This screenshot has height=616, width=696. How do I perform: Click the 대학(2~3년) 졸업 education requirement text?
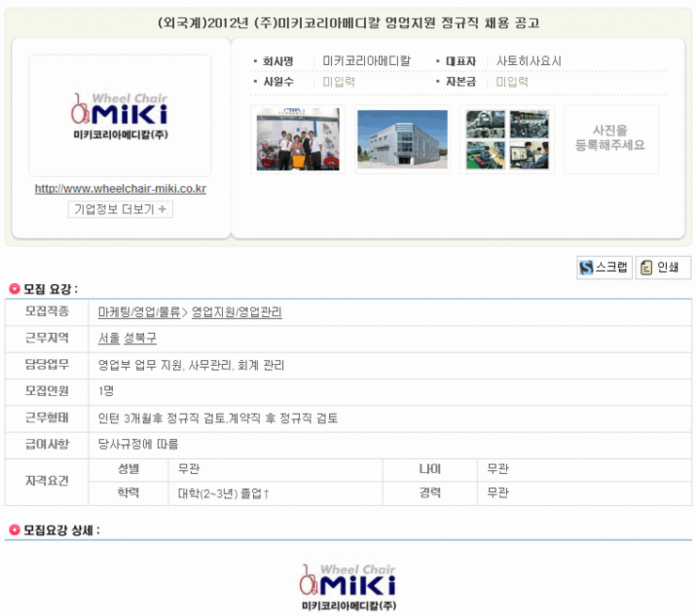tap(224, 493)
